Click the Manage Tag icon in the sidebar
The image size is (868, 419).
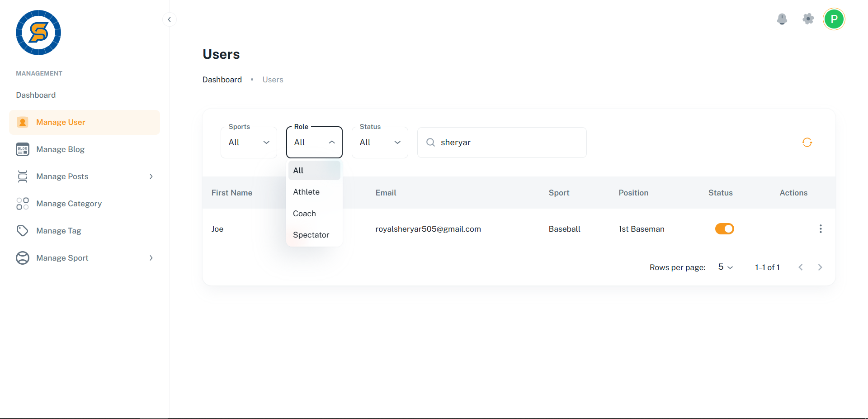[x=23, y=231]
